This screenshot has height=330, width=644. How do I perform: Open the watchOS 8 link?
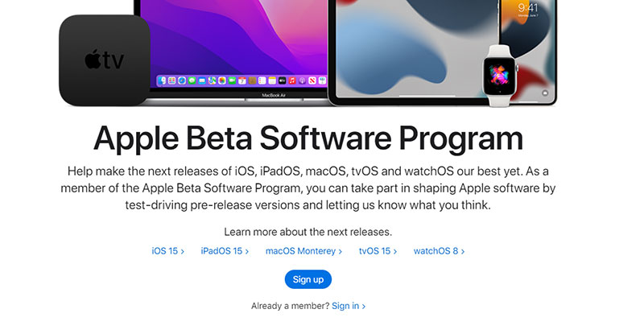[x=439, y=251]
